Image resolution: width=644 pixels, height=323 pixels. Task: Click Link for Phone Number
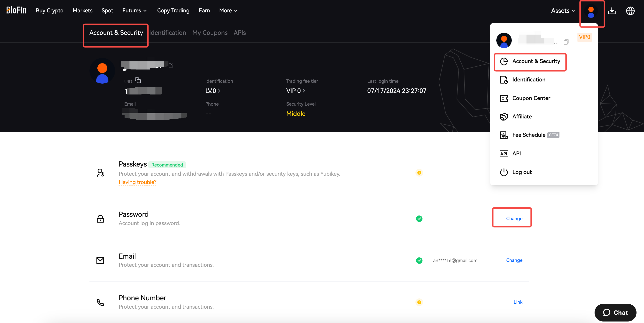click(518, 302)
